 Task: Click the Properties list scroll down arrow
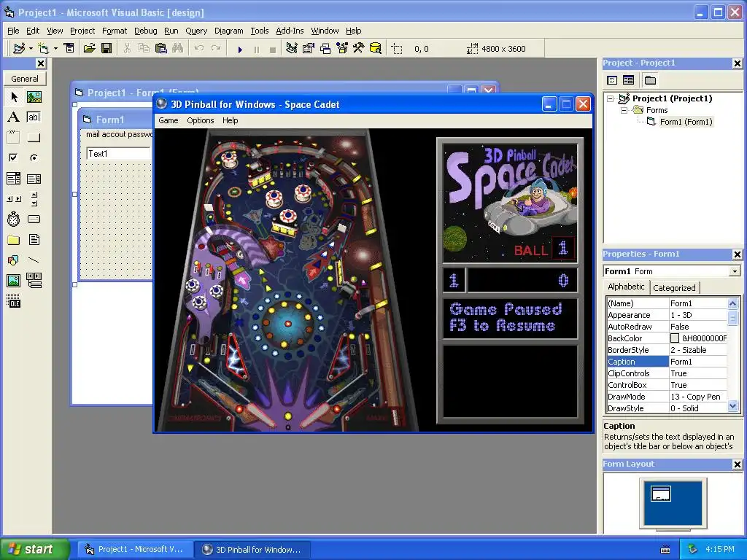click(x=732, y=407)
